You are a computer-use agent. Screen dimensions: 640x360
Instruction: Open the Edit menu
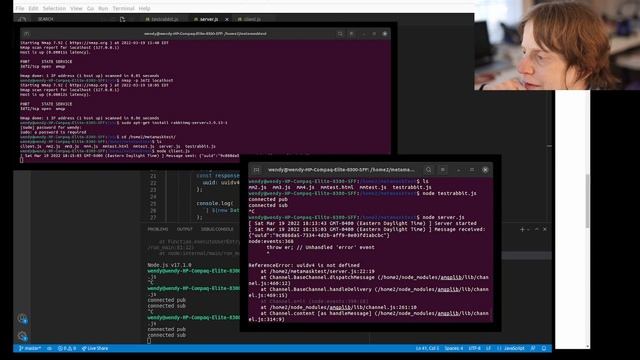(x=33, y=8)
